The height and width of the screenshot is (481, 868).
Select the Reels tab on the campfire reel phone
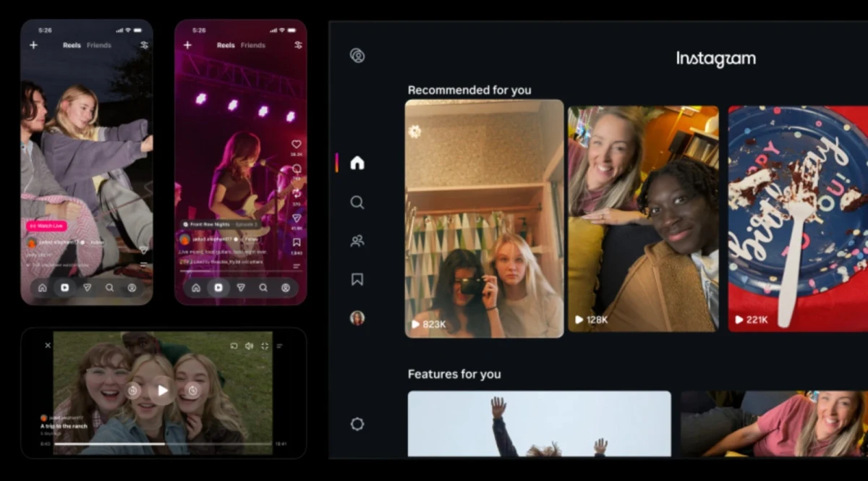click(x=72, y=45)
